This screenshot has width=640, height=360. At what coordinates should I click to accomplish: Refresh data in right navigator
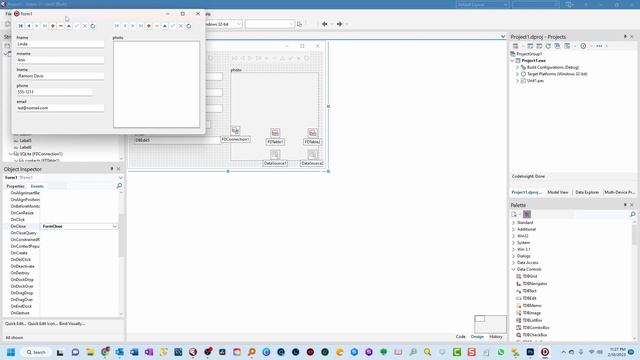pos(189,26)
